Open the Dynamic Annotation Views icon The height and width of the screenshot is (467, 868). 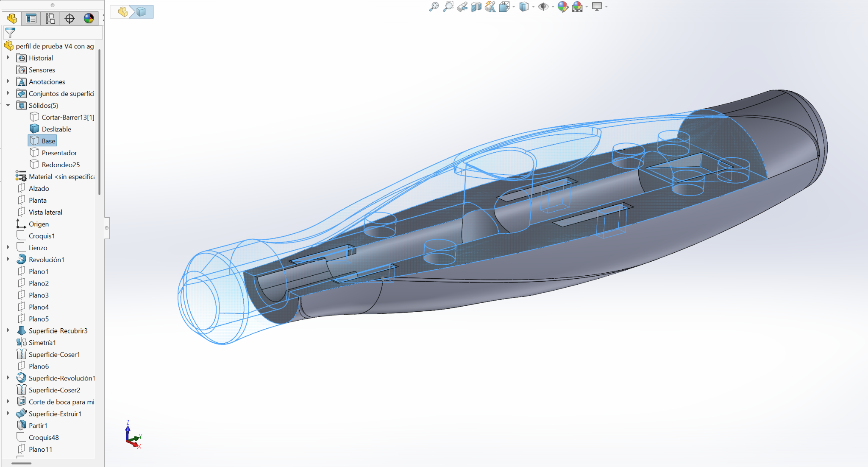(490, 7)
